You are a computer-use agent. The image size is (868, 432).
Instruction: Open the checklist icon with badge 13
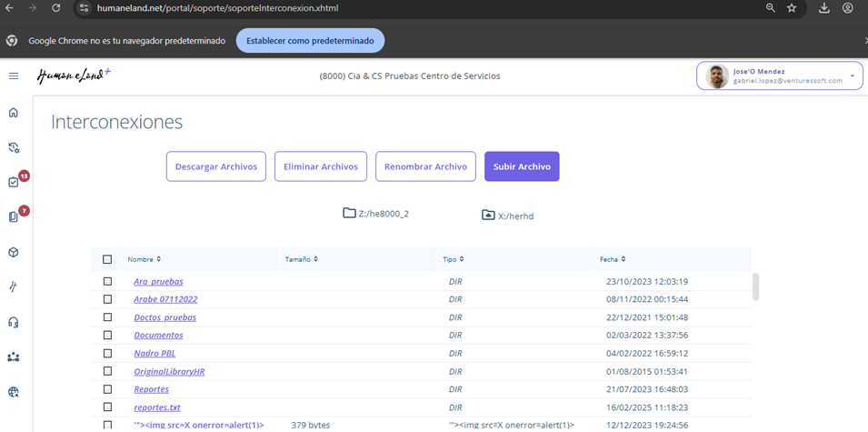coord(14,182)
